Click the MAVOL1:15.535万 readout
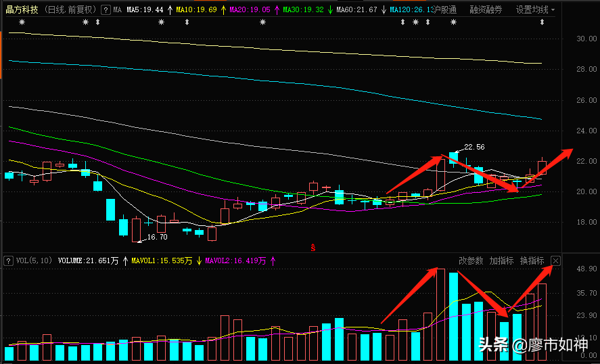This screenshot has height=364, width=600. tap(162, 261)
